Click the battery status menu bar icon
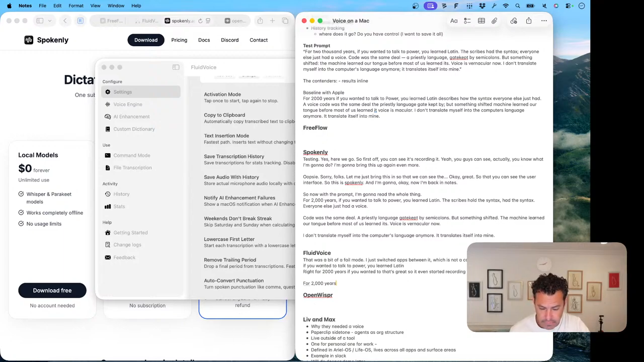Screen dimensions: 644x362 (530, 6)
